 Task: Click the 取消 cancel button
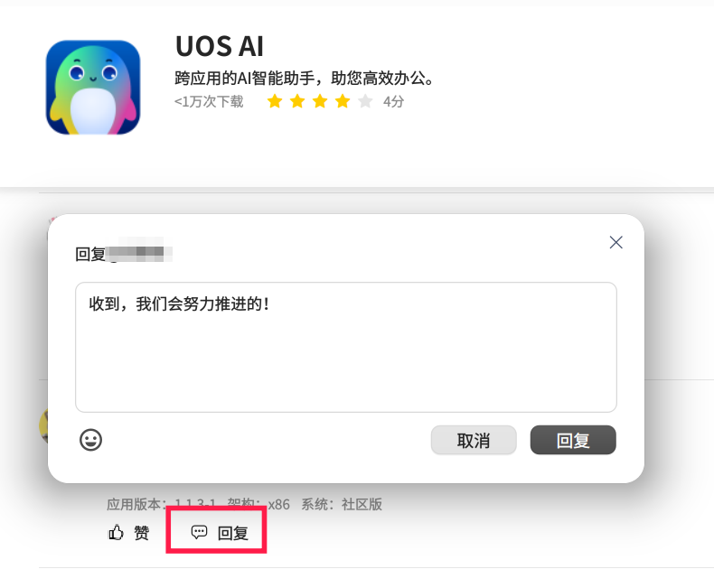[x=474, y=440]
